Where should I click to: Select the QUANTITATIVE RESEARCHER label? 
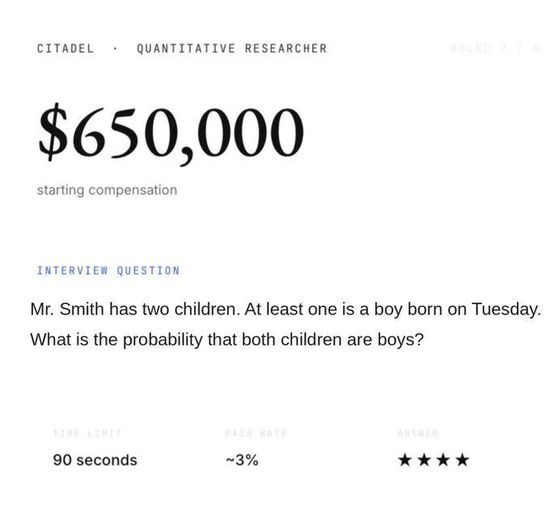pos(232,48)
